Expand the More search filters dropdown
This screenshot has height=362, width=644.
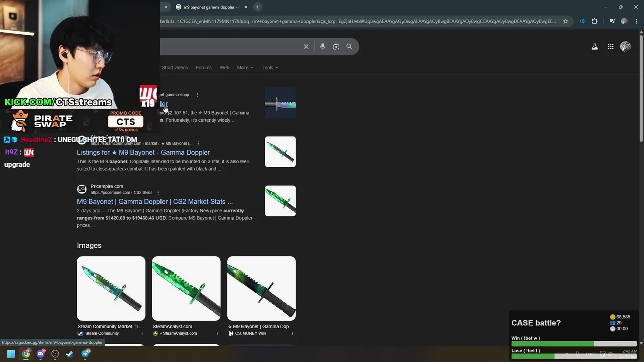[x=245, y=68]
